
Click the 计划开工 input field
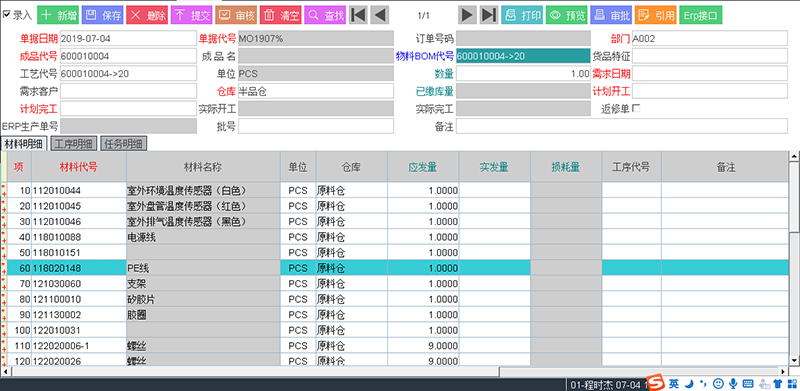tap(710, 91)
